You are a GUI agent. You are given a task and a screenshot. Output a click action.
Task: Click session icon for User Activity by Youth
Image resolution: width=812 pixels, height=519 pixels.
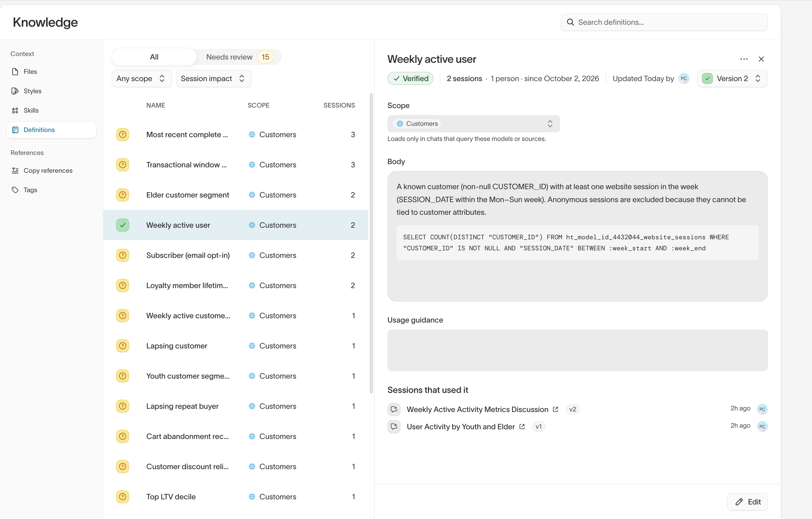(394, 427)
